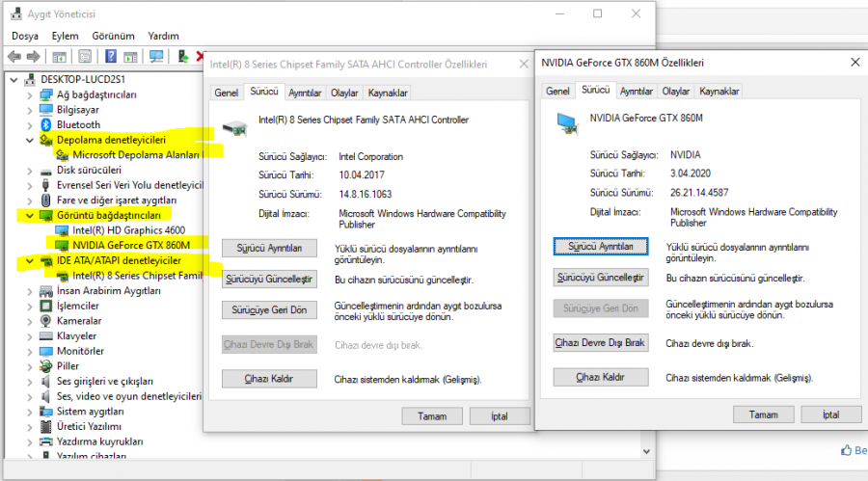Click the Back arrow in Device Manager toolbar
Viewport: 868px width, 481px height.
(14, 57)
